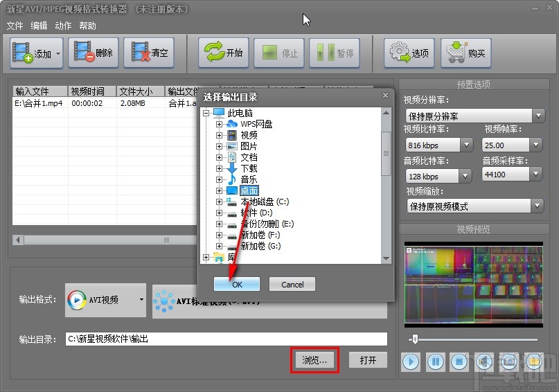Click the folder tree's vertical scrollbar thumb
Screen dimensions: 559x392
386,154
